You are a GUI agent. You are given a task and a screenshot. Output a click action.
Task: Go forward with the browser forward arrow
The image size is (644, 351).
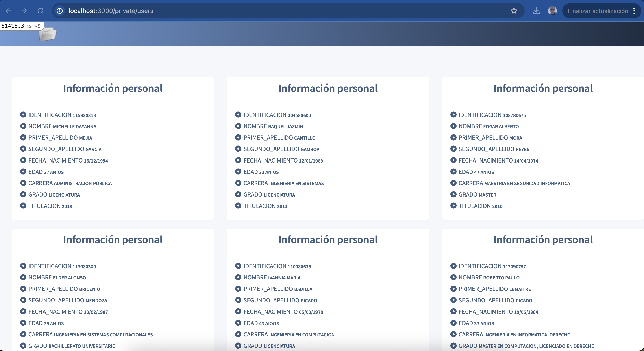click(24, 11)
